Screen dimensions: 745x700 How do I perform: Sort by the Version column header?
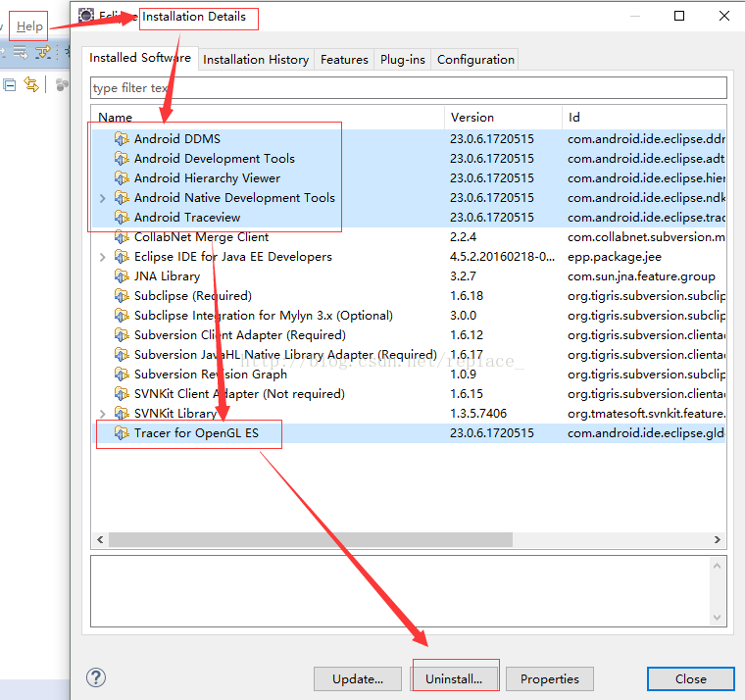503,117
